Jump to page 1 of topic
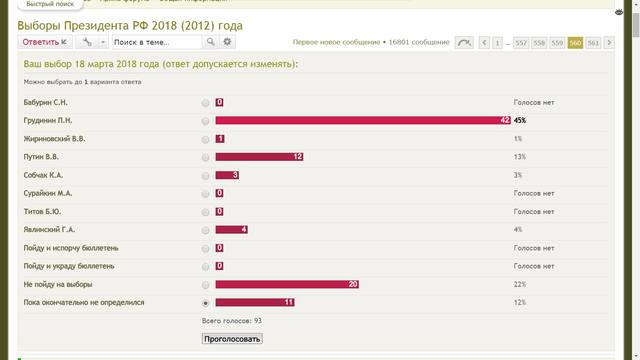This screenshot has height=360, width=640. (497, 42)
